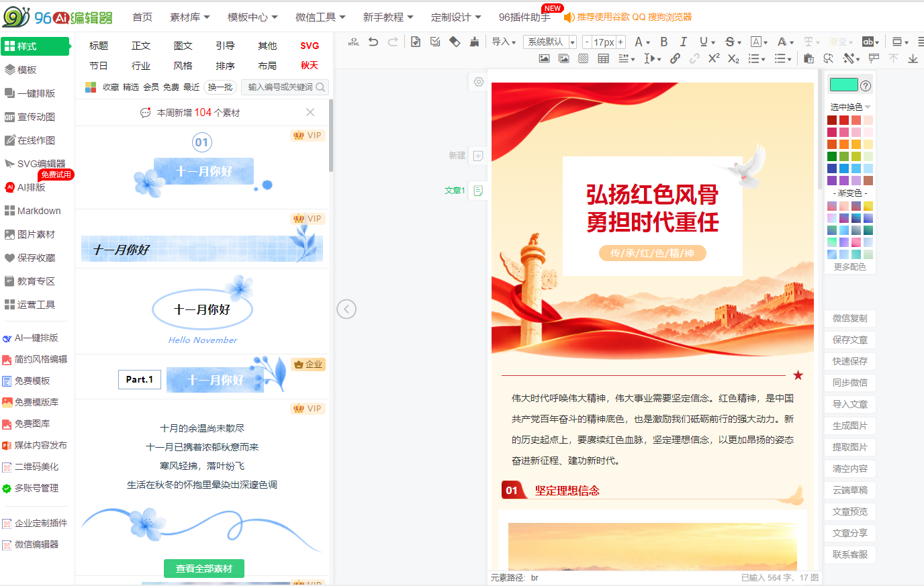Increase font size with the plus stepper

[620, 42]
